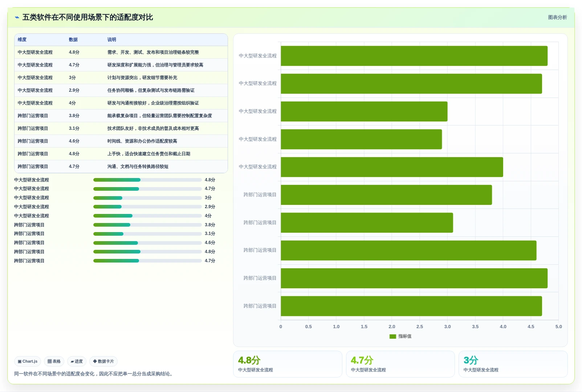Click the 3.8分 cell in the table

point(74,116)
